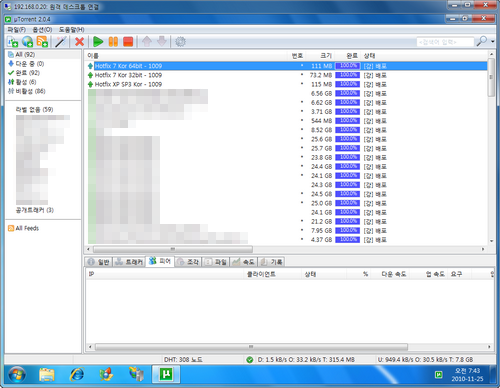This screenshot has width=500, height=388.
Task: Select All (92) category in sidebar
Action: [x=25, y=54]
